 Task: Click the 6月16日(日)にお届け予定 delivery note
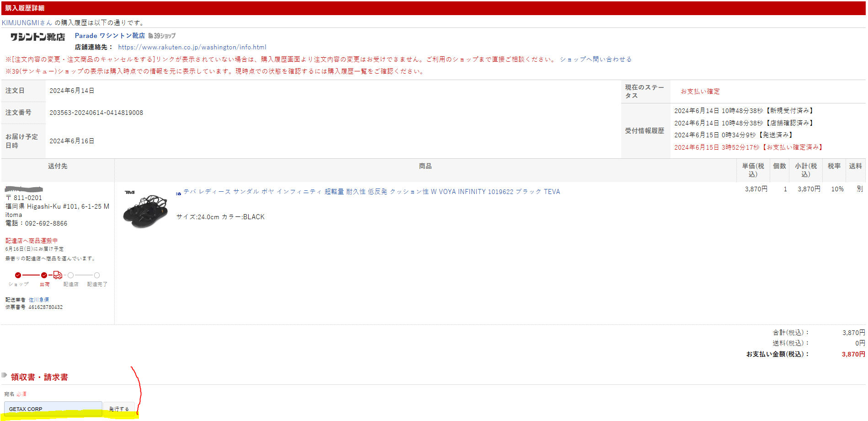34,249
